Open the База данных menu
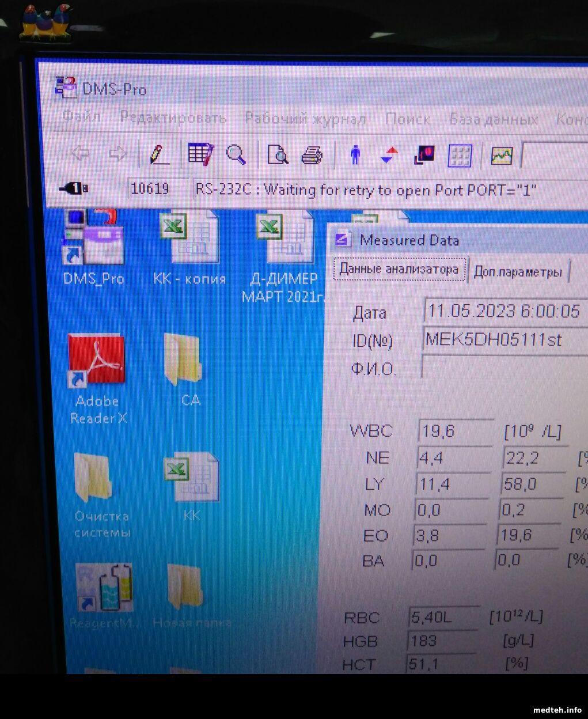 click(493, 119)
